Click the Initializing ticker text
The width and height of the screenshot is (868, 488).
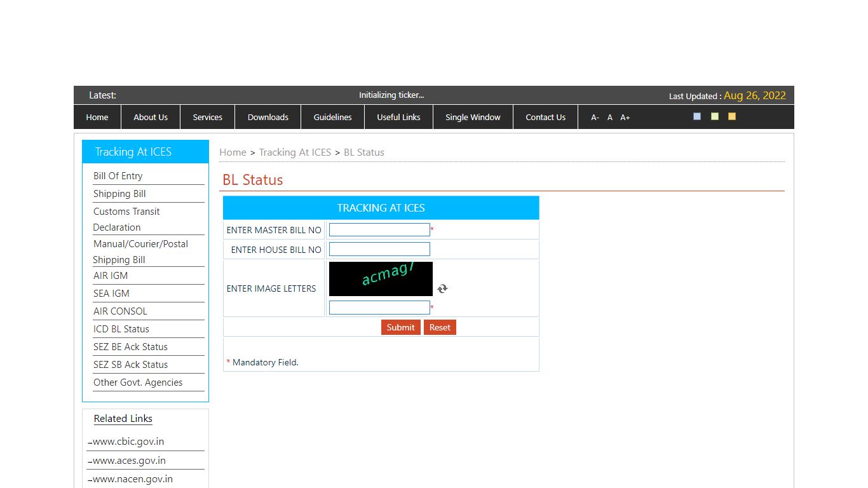(391, 95)
